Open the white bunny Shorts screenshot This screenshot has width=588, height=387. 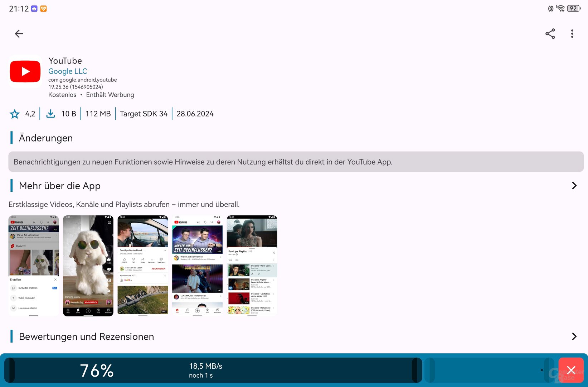[x=88, y=266]
